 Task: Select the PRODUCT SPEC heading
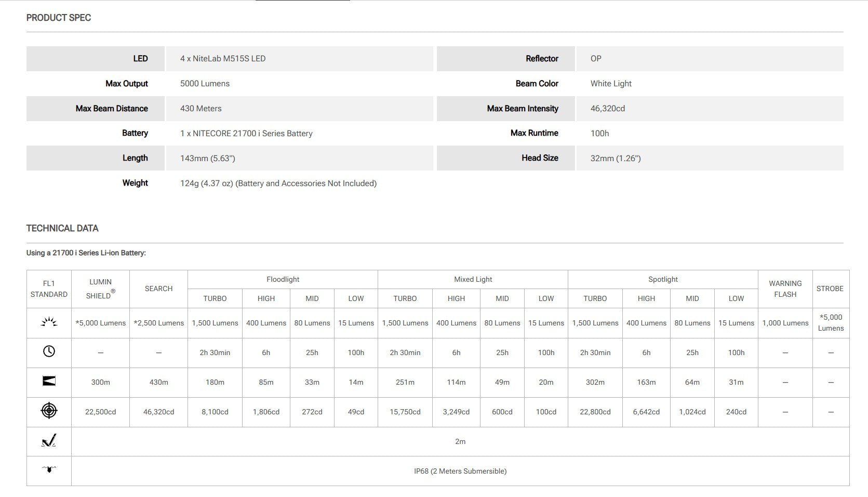[59, 18]
